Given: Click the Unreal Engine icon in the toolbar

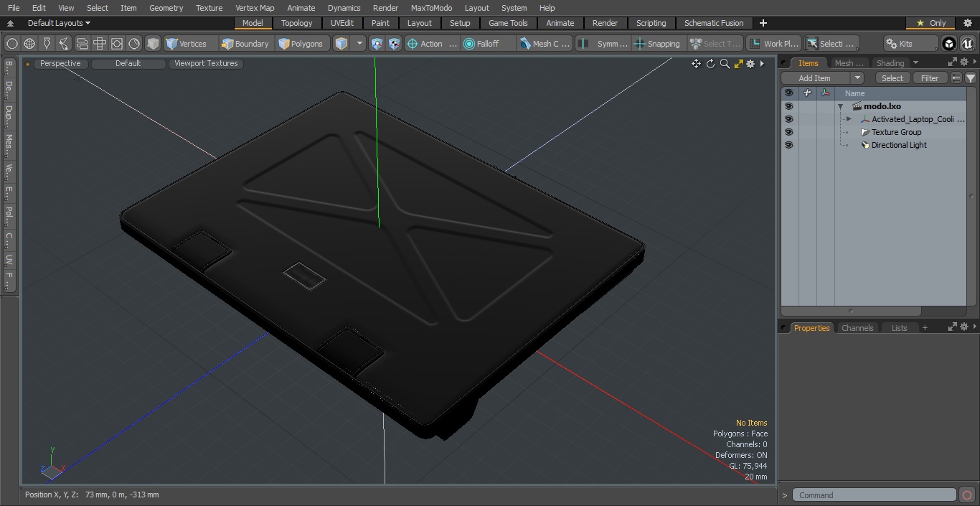Looking at the screenshot, I should click(968, 44).
